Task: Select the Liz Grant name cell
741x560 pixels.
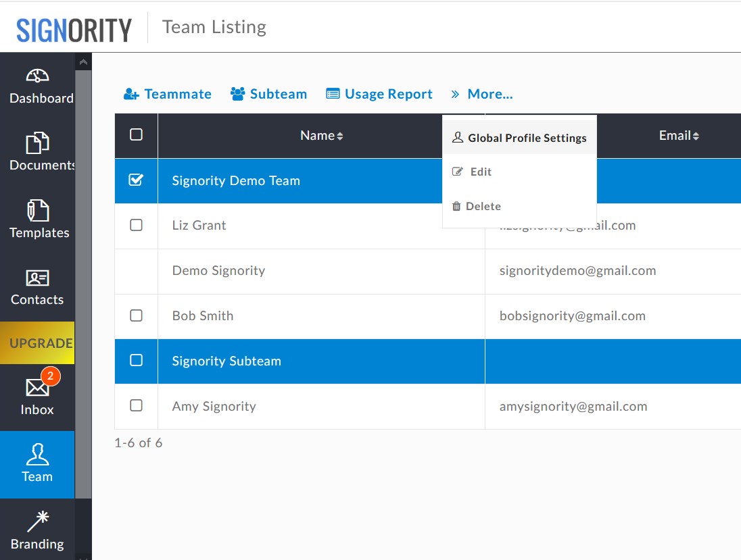Action: click(199, 225)
